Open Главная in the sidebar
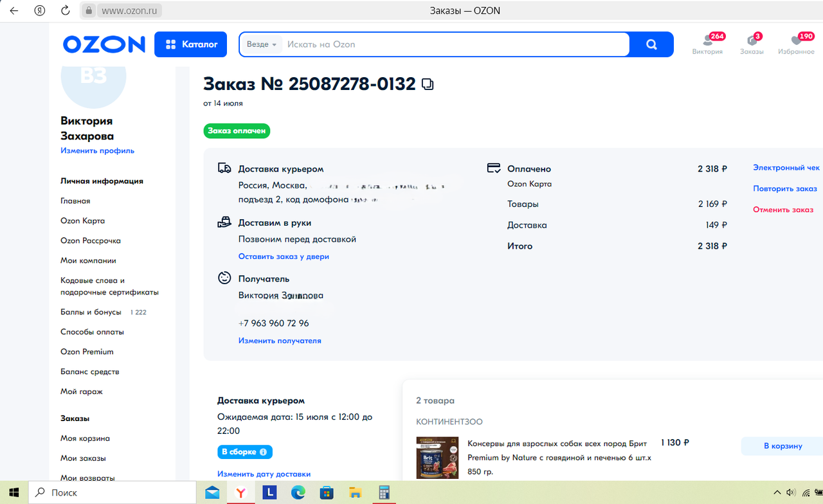 (x=75, y=201)
